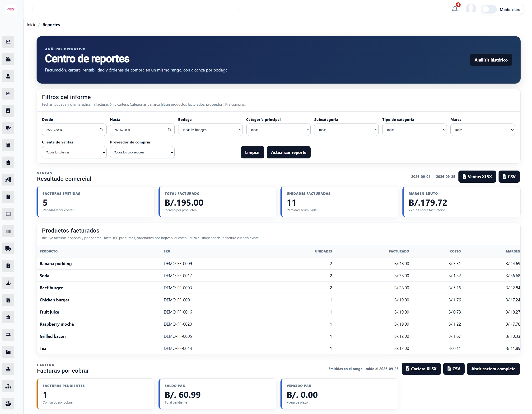Screen dimensions: 532x414
Task: Download the Ventas XLSX export
Action: point(477,177)
